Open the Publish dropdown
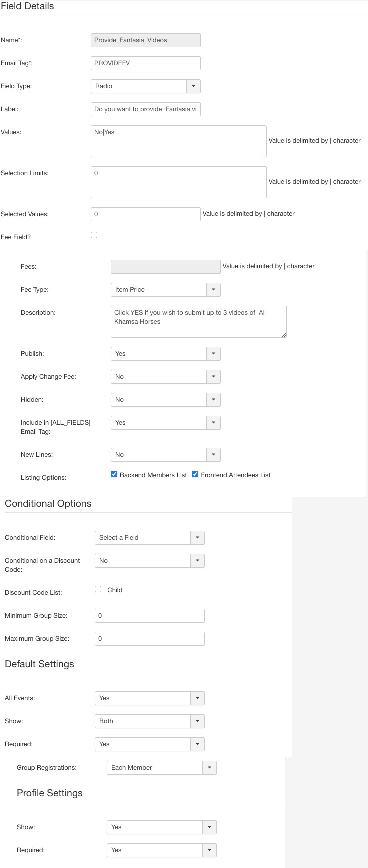Screen dimensions: 368x868 (165, 354)
